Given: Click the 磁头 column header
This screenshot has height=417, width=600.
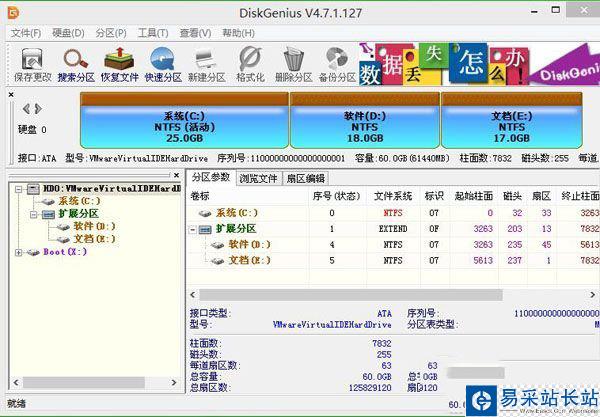Looking at the screenshot, I should click(512, 196).
